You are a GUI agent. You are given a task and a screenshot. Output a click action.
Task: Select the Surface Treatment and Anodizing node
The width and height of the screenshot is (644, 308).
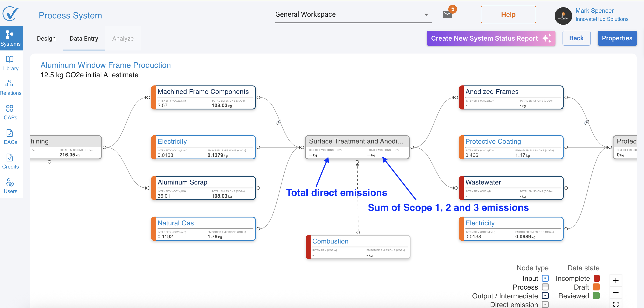click(357, 141)
